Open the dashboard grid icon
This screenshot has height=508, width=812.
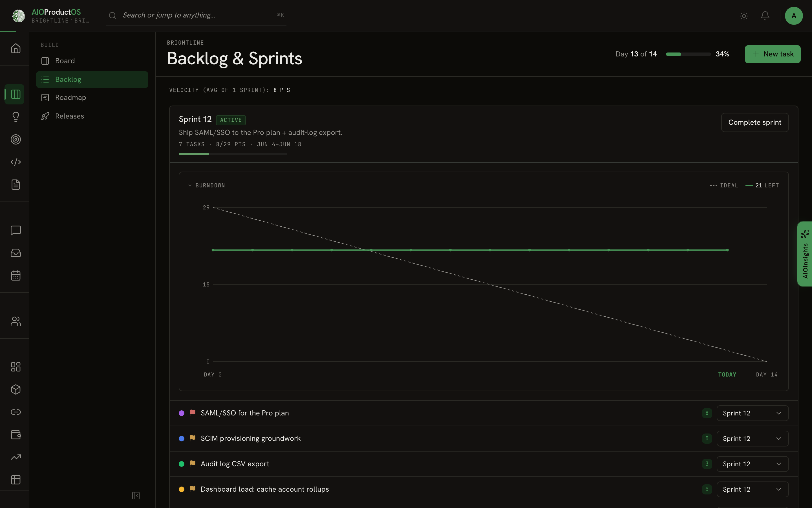(x=16, y=367)
